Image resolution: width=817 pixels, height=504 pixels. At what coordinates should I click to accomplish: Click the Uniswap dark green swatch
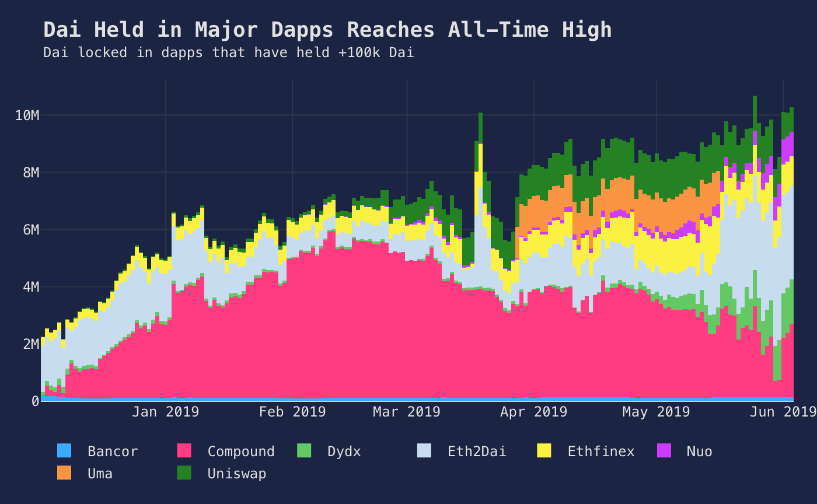coord(184,473)
